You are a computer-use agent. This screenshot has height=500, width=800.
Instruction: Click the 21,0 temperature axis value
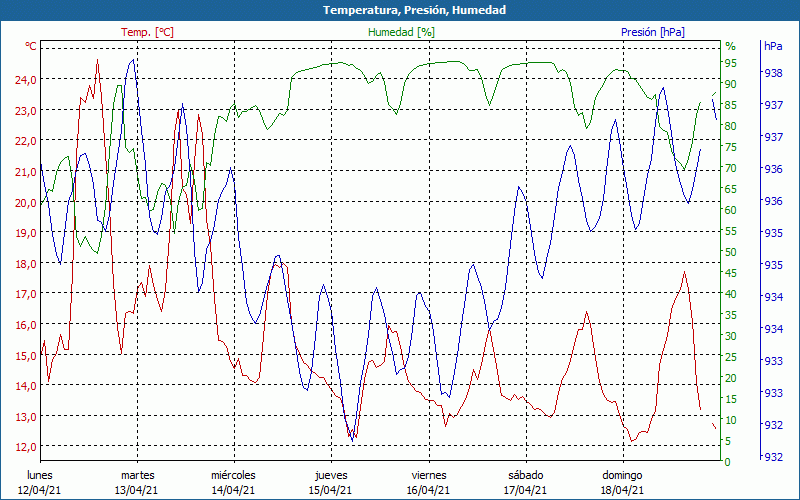pos(27,171)
